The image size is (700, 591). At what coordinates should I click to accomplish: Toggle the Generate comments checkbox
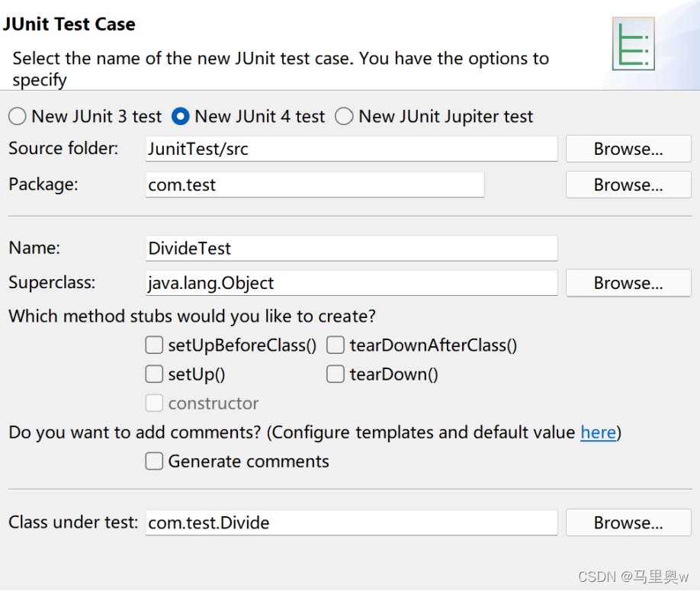(154, 461)
